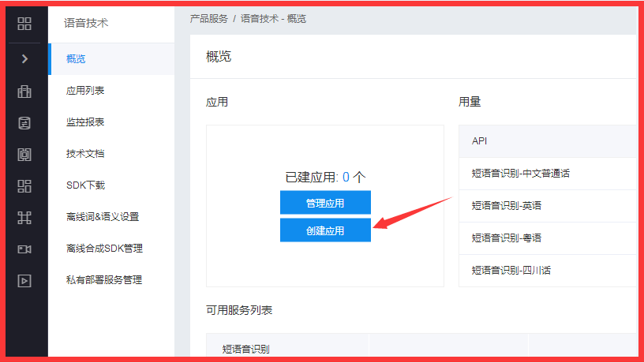Click the framed-square chip icon in the sidebar
644x363 pixels.
(x=24, y=155)
